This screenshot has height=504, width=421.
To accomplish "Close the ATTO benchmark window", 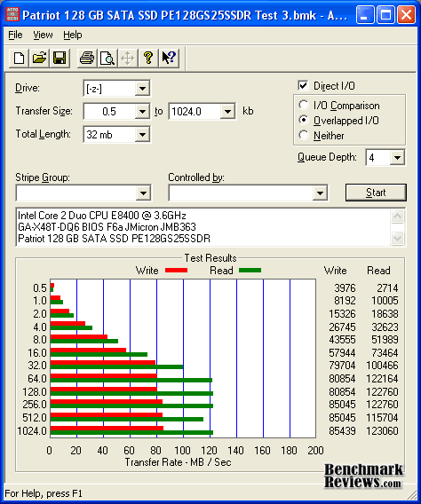I will click(406, 15).
